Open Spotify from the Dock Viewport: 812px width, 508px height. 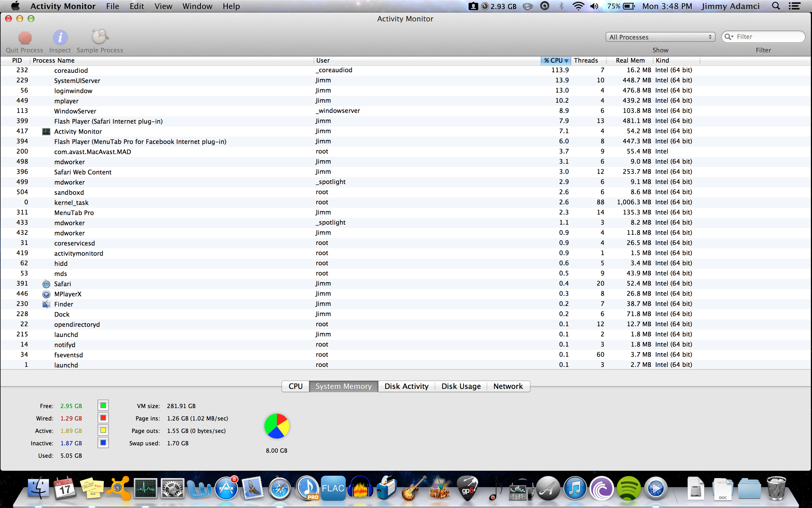[629, 488]
